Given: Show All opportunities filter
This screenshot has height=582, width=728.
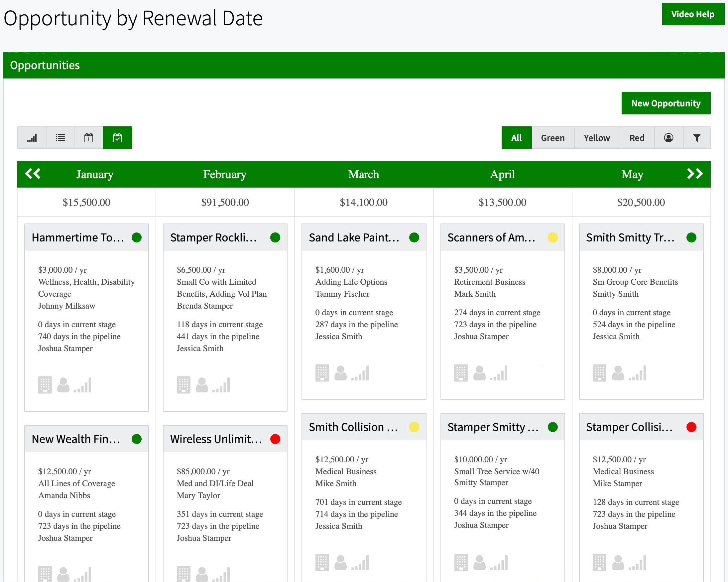Looking at the screenshot, I should point(517,138).
